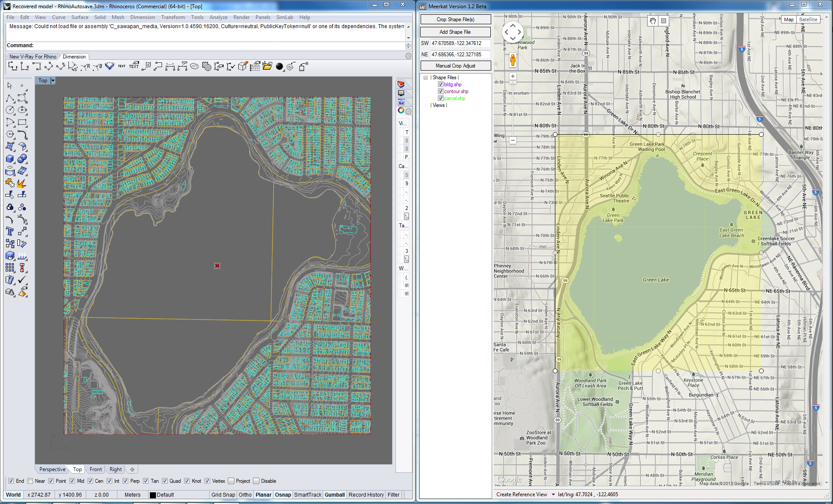Click the Help panel question-mark icon
This screenshot has width=833, height=504.
[401, 102]
